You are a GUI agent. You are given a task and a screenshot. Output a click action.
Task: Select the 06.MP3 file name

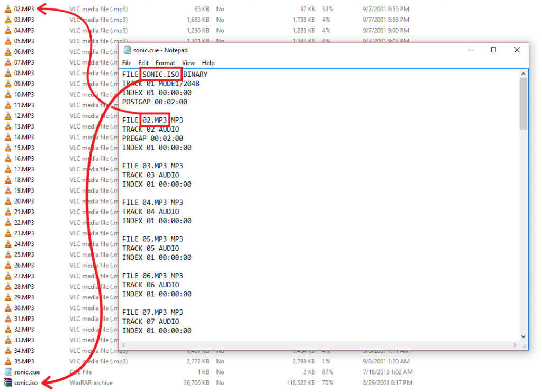click(x=24, y=52)
